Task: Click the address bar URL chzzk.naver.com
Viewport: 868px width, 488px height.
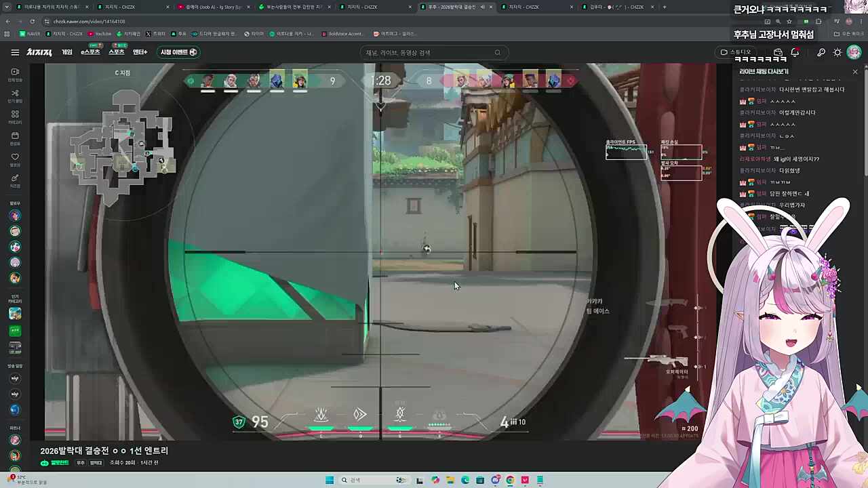Action: point(90,22)
